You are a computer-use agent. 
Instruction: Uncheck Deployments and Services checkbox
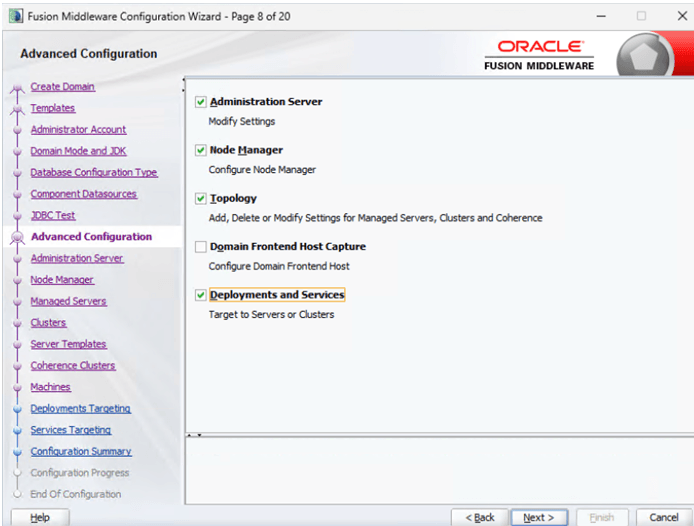(200, 295)
